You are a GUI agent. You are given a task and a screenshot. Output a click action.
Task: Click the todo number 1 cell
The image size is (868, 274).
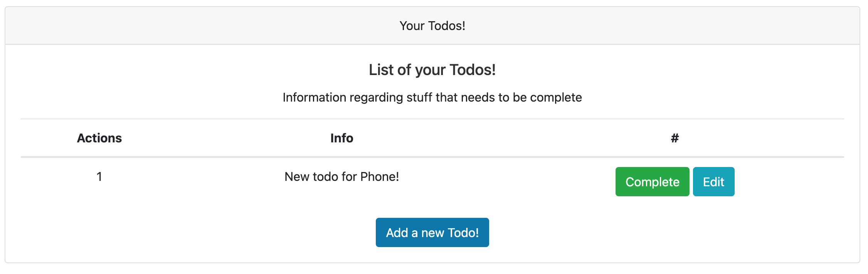99,177
